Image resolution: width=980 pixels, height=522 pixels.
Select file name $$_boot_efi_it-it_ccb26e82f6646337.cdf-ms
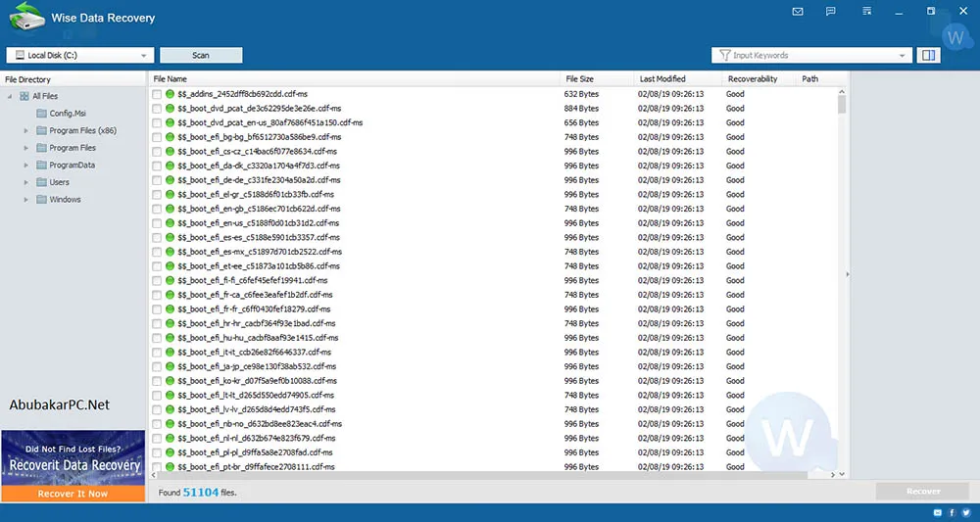[255, 353]
